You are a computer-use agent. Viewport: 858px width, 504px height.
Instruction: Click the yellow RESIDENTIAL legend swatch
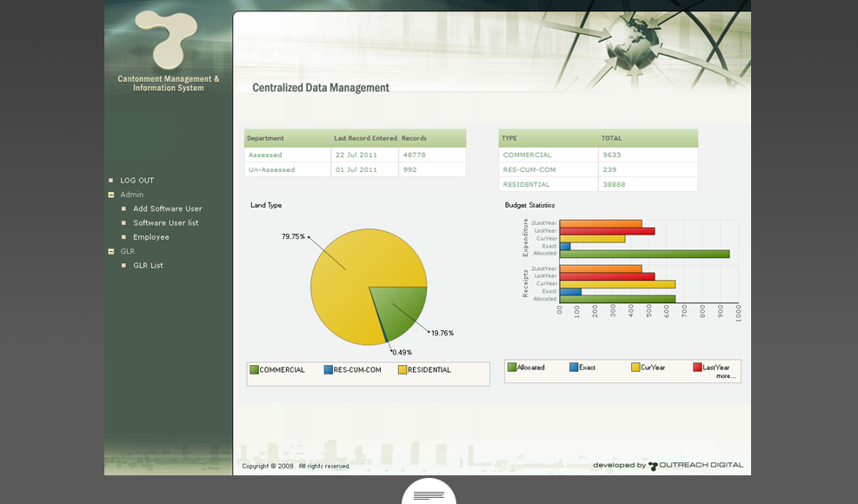402,369
